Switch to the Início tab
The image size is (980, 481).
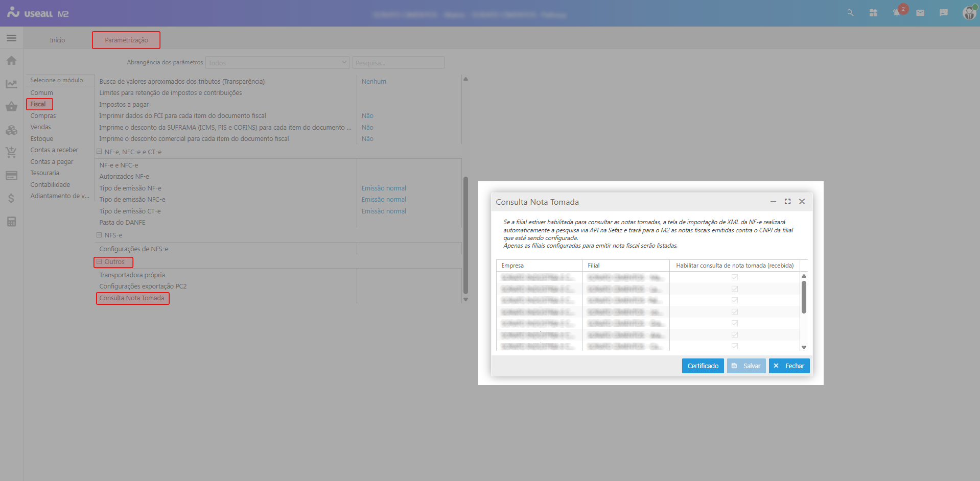point(57,40)
